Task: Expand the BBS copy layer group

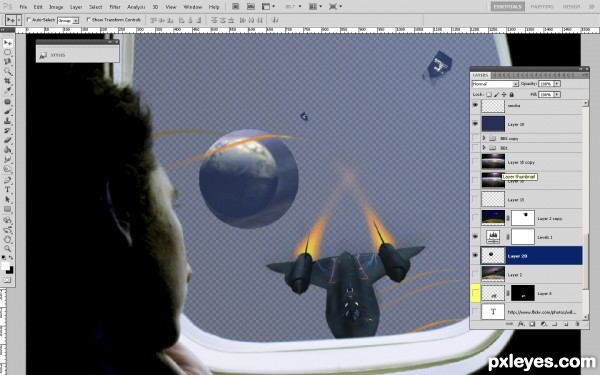Action: pyautogui.click(x=484, y=138)
